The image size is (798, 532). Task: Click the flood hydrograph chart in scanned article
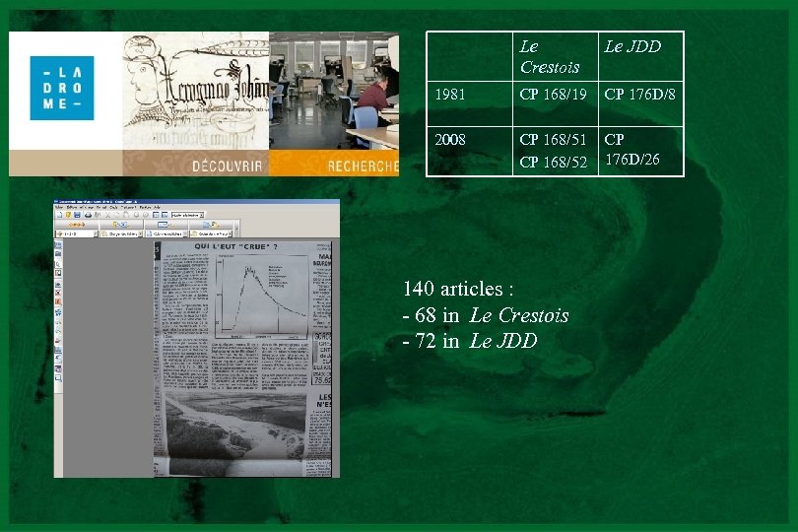(262, 298)
